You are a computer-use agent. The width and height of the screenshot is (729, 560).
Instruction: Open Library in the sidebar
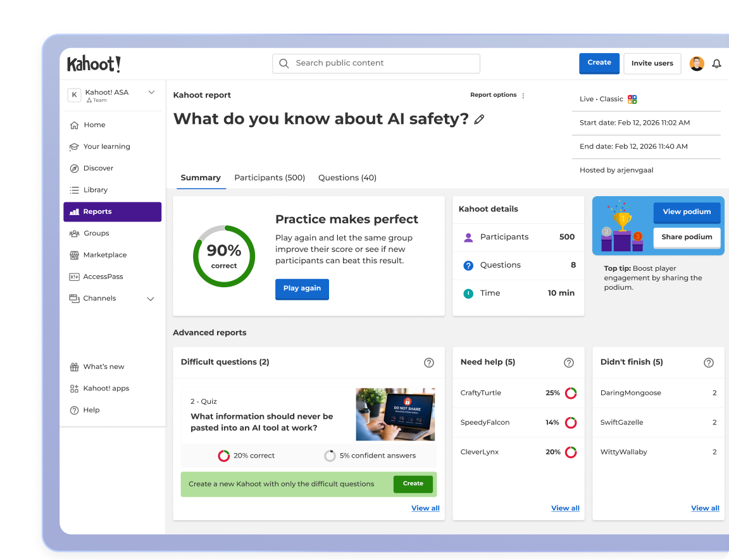pos(113,190)
